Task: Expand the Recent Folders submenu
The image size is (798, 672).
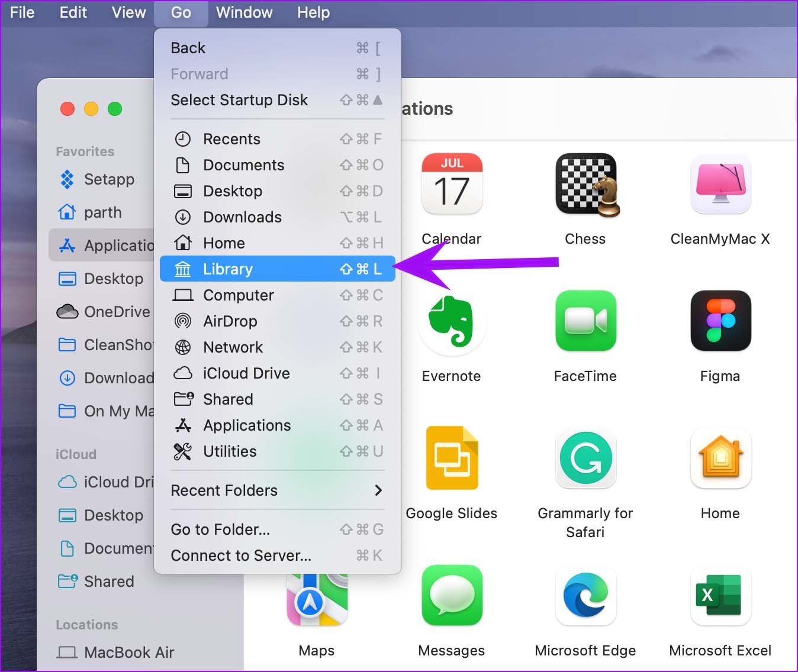Action: (x=277, y=490)
